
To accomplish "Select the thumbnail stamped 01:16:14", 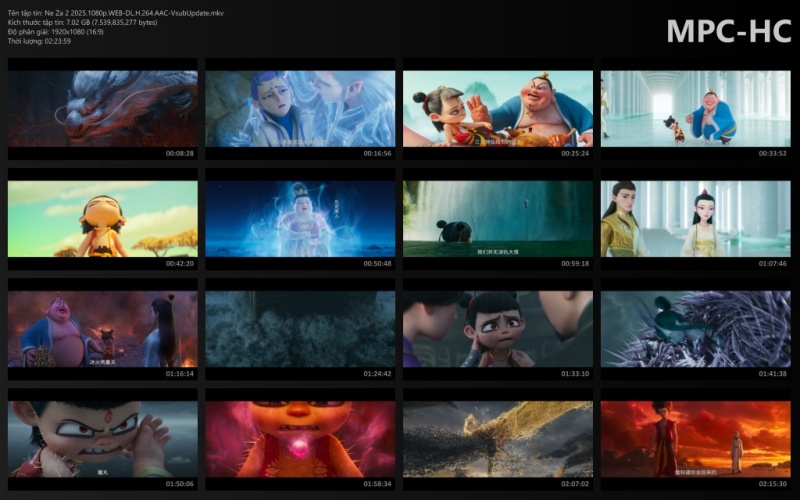I will pyautogui.click(x=103, y=329).
